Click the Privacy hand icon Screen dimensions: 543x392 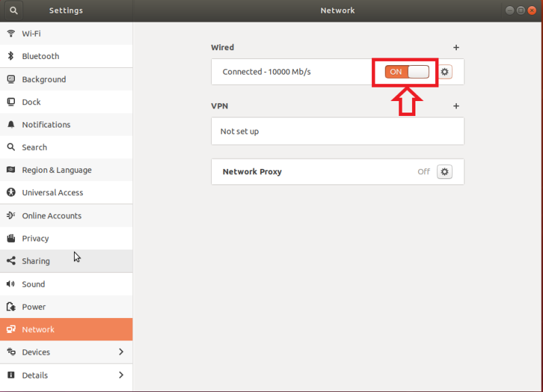click(x=11, y=239)
